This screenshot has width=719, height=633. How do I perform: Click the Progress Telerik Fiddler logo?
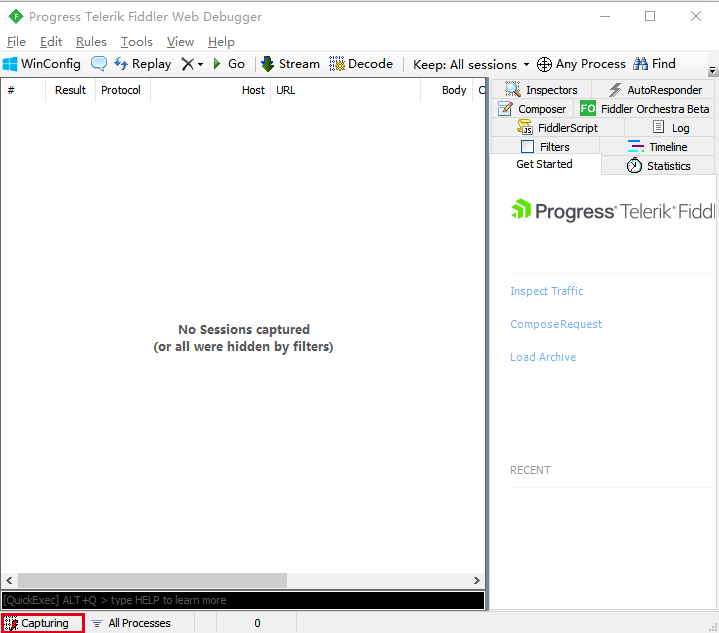[613, 211]
